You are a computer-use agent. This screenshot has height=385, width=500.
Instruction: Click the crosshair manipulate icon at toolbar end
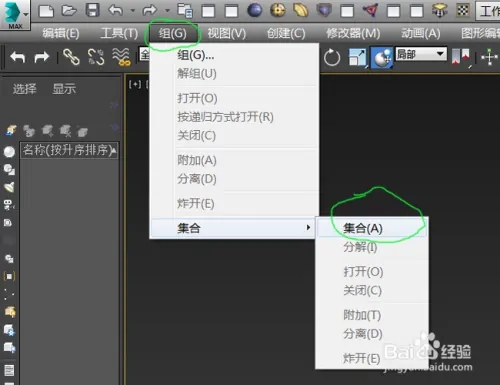pyautogui.click(x=489, y=57)
